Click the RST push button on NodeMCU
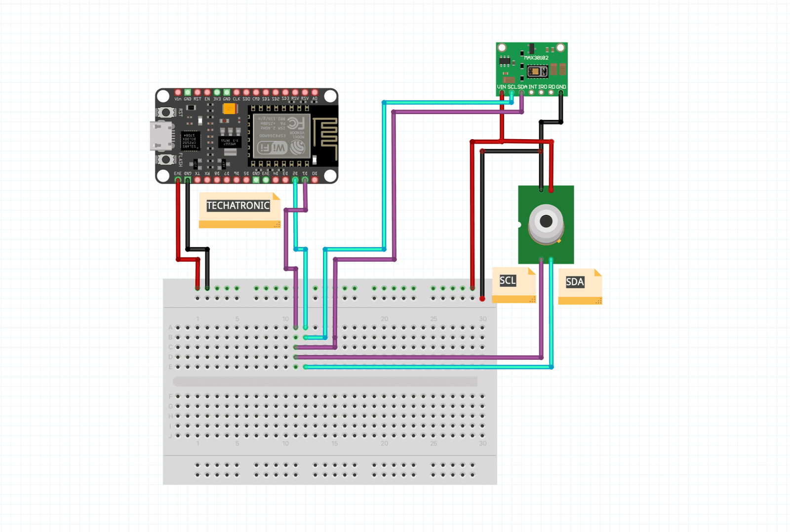The width and height of the screenshot is (790, 532). (165, 113)
